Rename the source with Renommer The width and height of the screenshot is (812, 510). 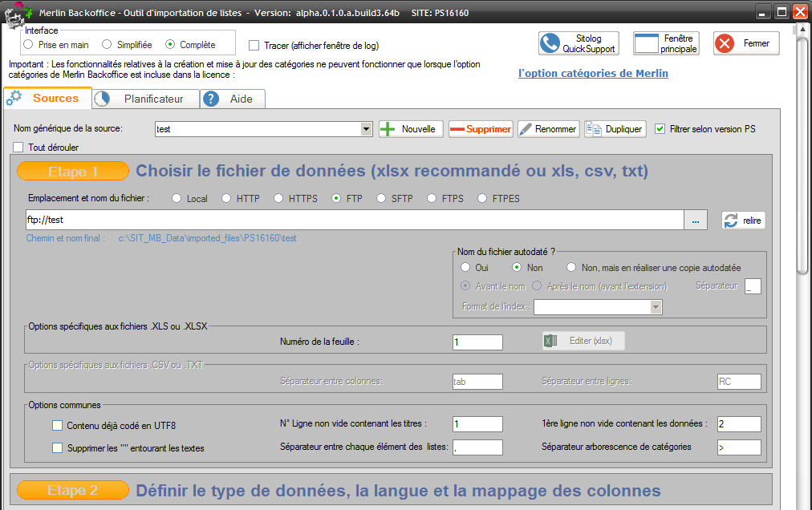tap(548, 129)
